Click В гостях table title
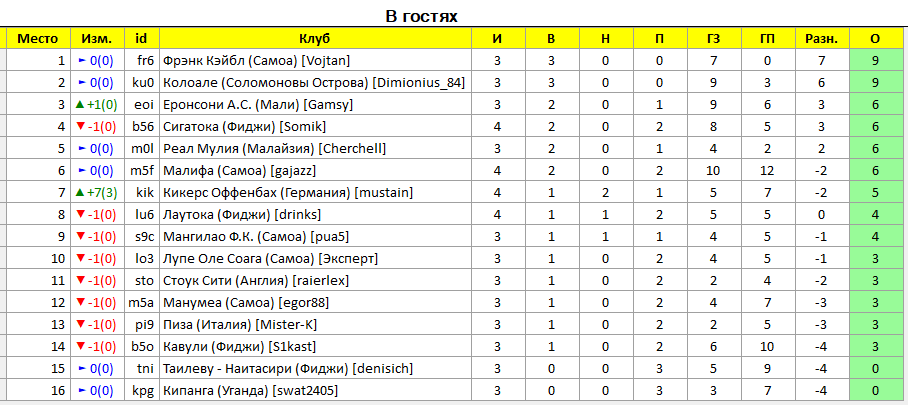 coord(422,16)
